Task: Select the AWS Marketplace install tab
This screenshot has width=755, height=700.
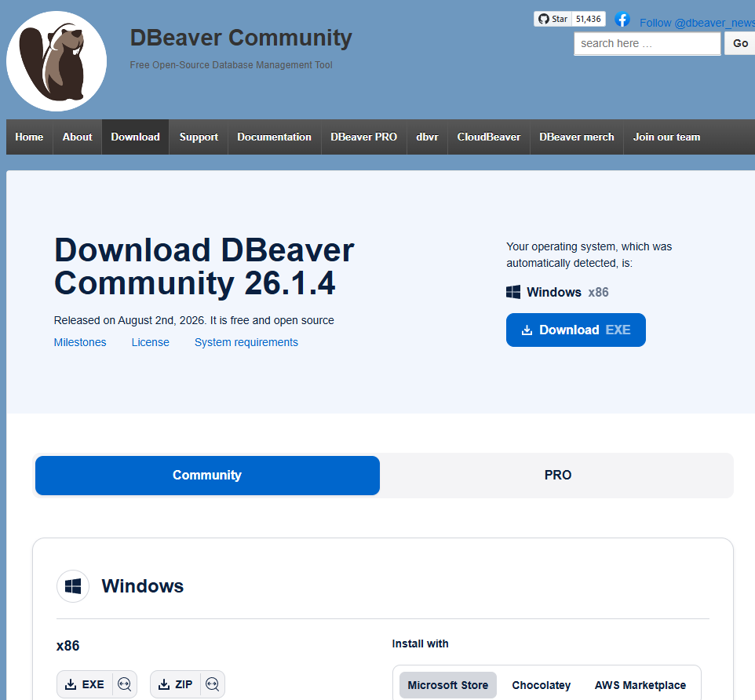Action: click(640, 685)
